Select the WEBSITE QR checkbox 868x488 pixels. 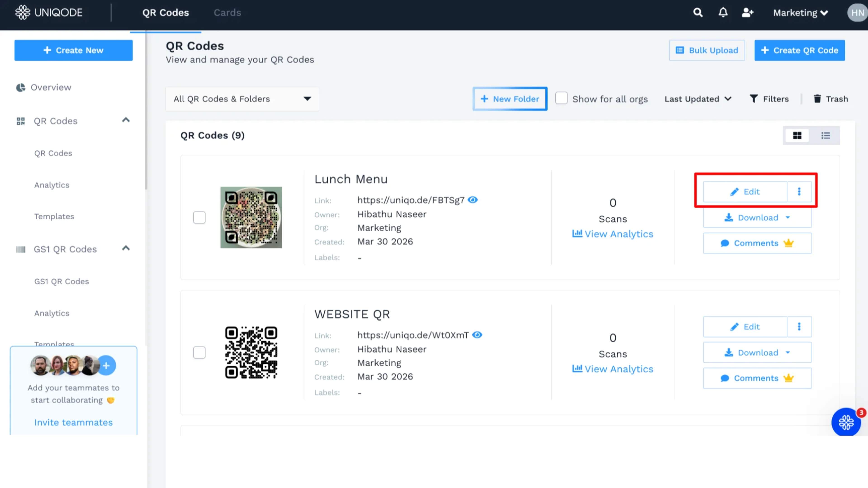click(x=199, y=353)
